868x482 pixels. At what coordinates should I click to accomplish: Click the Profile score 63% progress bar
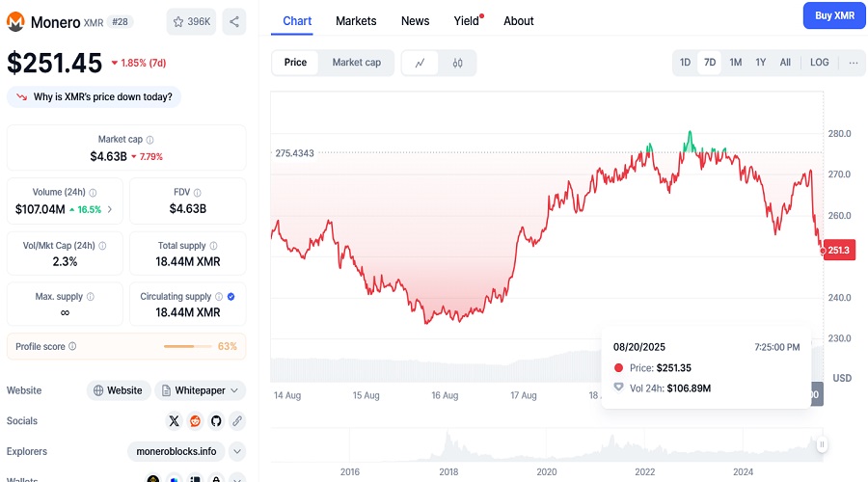[188, 346]
